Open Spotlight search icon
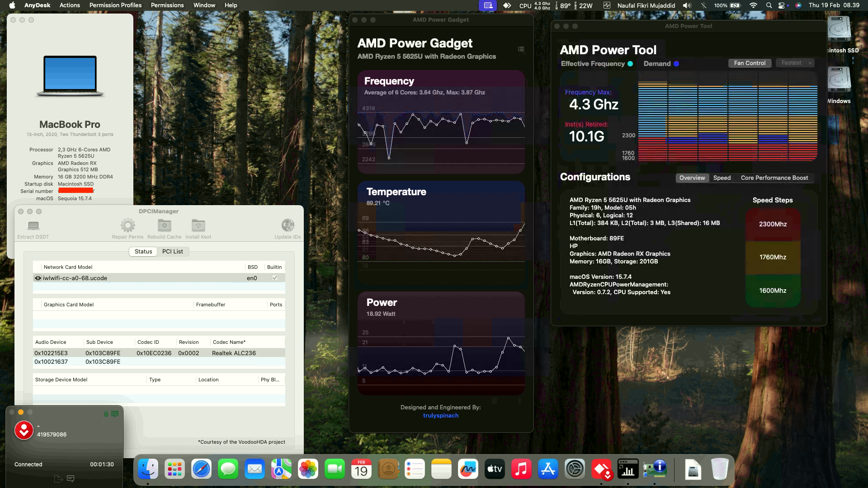The height and width of the screenshot is (488, 868). 769,5
